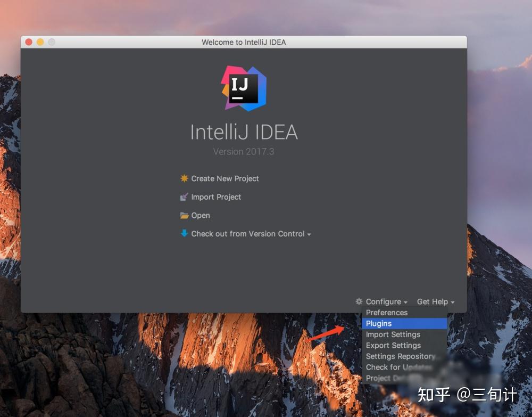Open Settings Repository via its menu icon row
Screen dimensions: 532x417
[401, 356]
